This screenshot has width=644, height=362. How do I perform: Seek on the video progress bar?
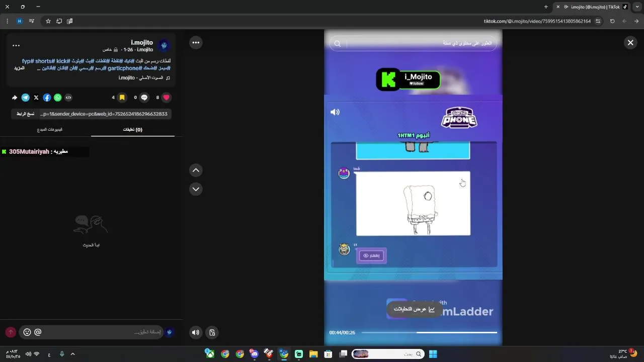[x=429, y=332]
